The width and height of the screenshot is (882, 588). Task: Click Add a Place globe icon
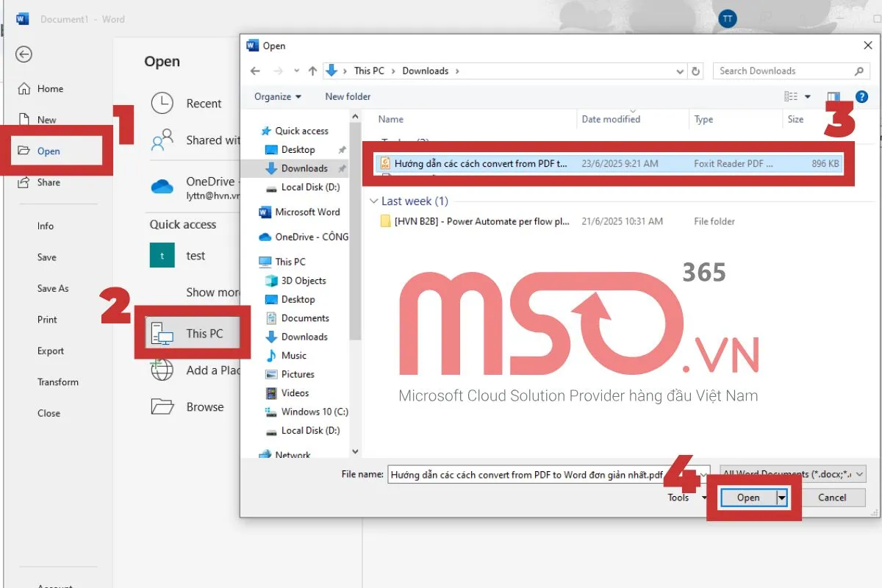click(162, 370)
